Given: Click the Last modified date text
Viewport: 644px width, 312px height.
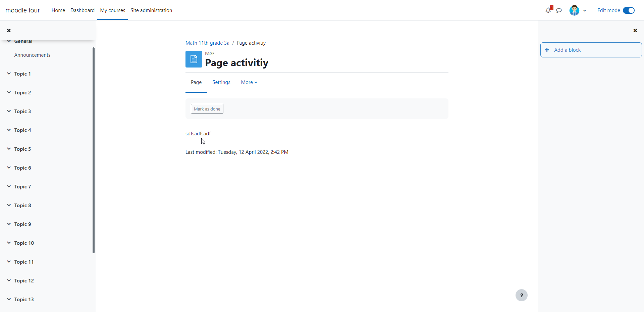Looking at the screenshot, I should pos(237,152).
